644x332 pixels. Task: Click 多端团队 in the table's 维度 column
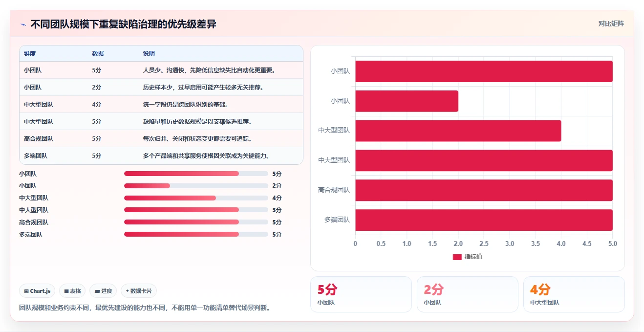coord(36,156)
